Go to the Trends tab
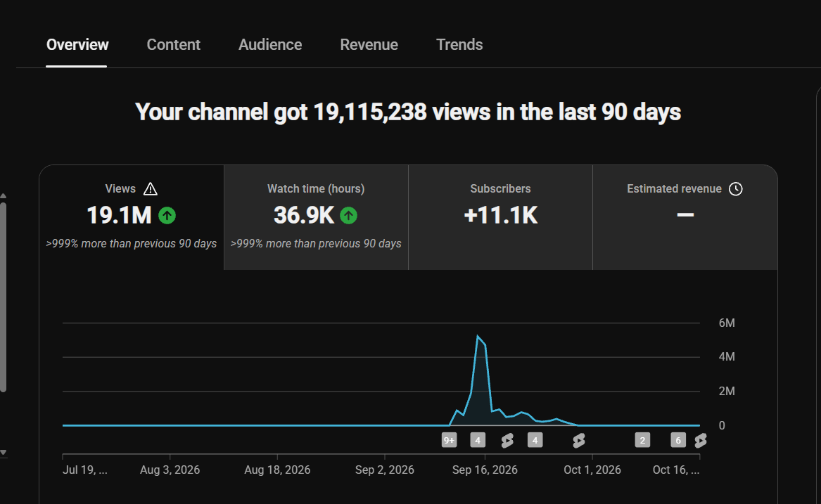 click(x=459, y=45)
